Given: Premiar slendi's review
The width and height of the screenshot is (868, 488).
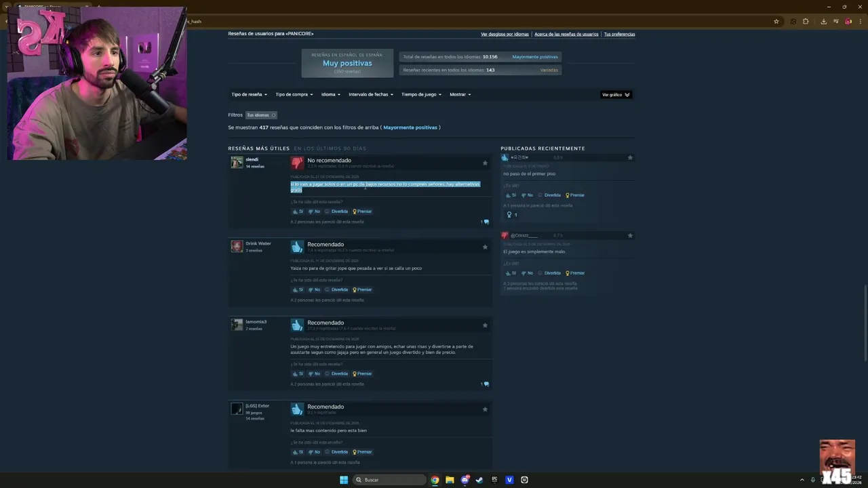Looking at the screenshot, I should 362,211.
